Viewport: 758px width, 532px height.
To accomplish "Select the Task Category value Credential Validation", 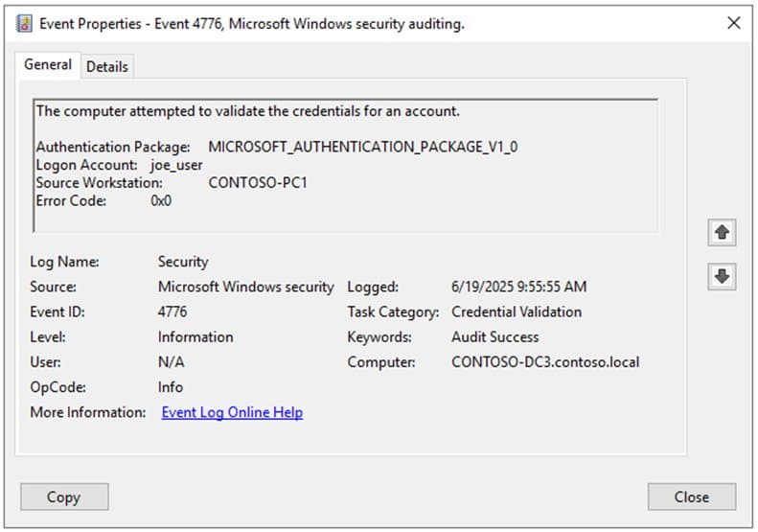I will click(x=517, y=312).
